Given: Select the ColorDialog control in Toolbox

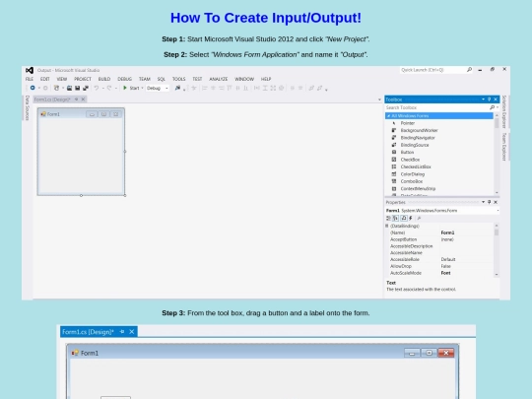Looking at the screenshot, I should pos(439,174).
